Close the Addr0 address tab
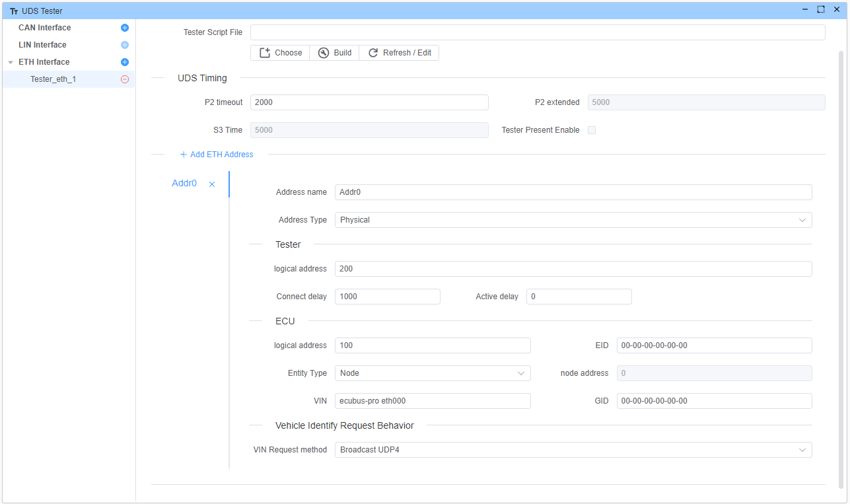Image resolution: width=850 pixels, height=504 pixels. pos(212,184)
